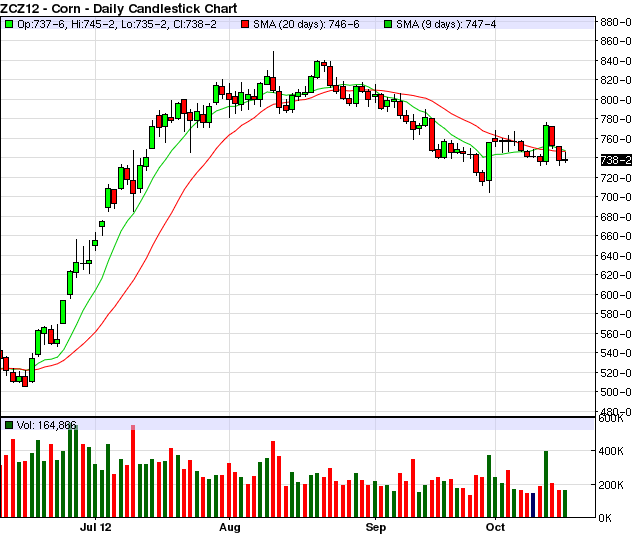Click the Sep date axis label
The image size is (640, 536).
click(376, 527)
